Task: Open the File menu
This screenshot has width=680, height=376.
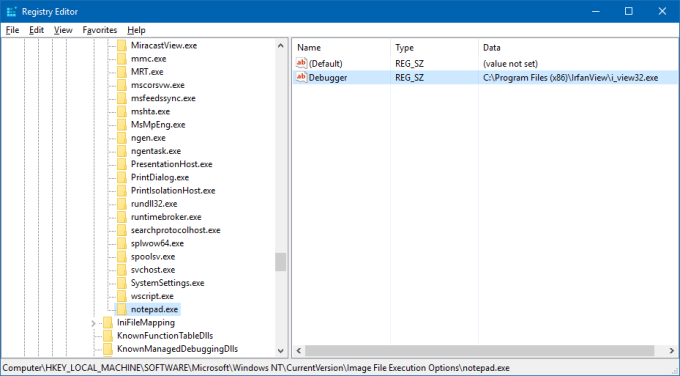Action: [x=12, y=30]
